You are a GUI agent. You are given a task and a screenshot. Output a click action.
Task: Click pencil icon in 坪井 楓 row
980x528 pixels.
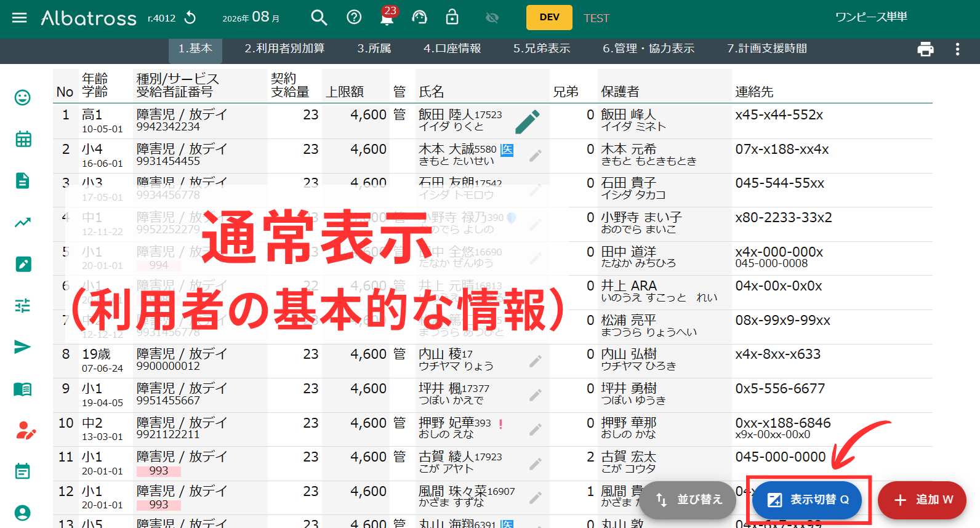point(536,395)
